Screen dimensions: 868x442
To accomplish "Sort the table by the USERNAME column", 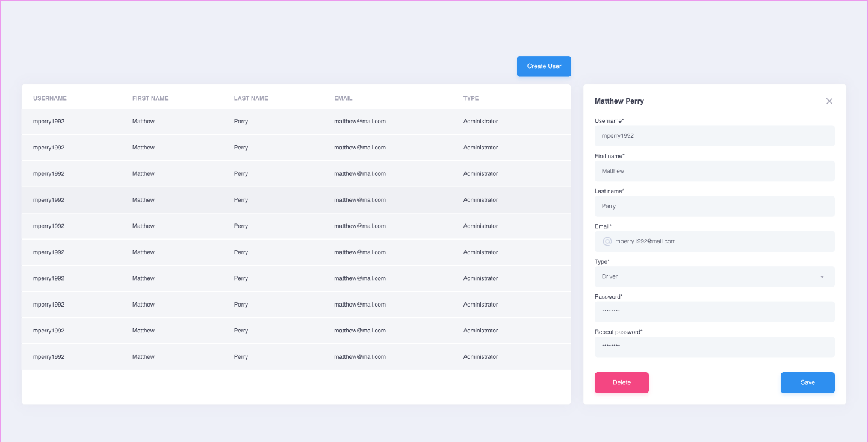I will coord(50,98).
